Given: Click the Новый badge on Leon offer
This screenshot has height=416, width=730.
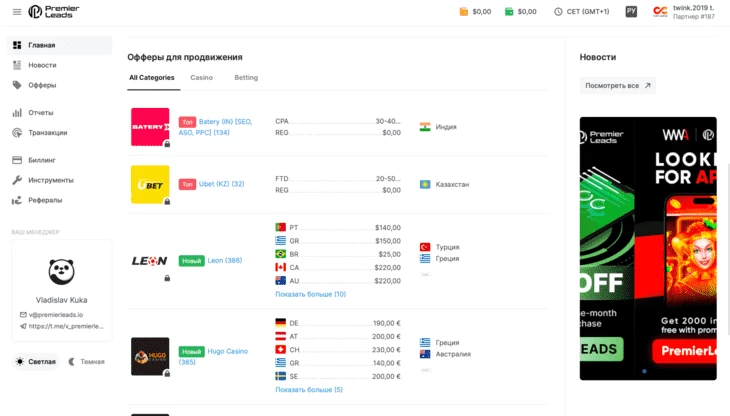Looking at the screenshot, I should 191,261.
